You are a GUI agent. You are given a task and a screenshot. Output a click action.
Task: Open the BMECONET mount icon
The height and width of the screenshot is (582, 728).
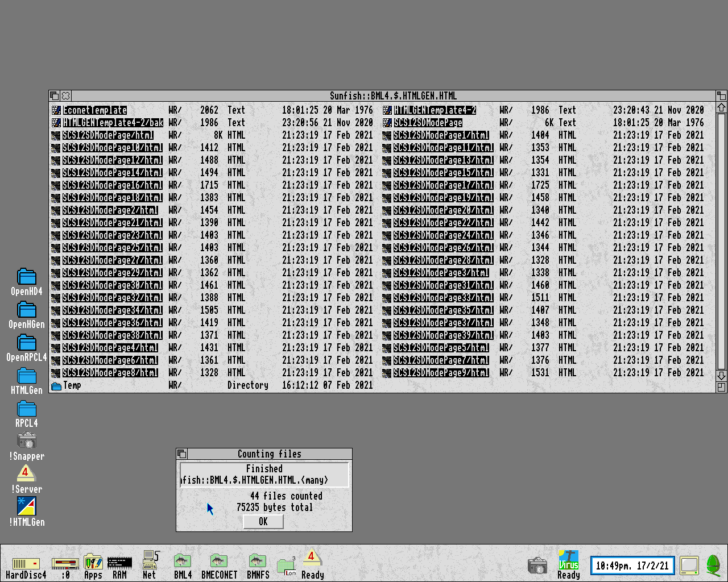tap(219, 563)
